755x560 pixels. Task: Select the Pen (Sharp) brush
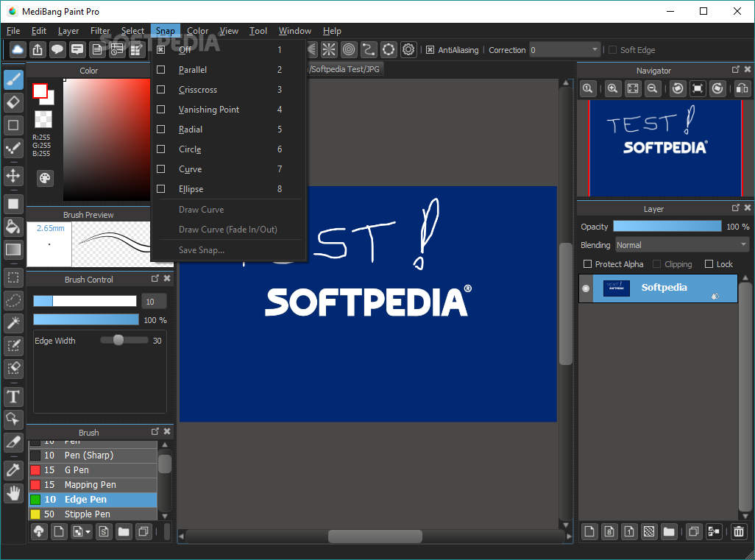coord(93,456)
